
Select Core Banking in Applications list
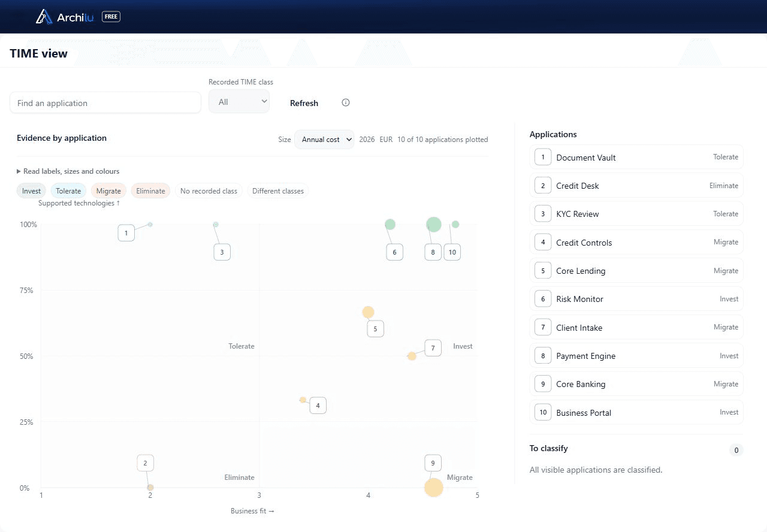(x=636, y=384)
